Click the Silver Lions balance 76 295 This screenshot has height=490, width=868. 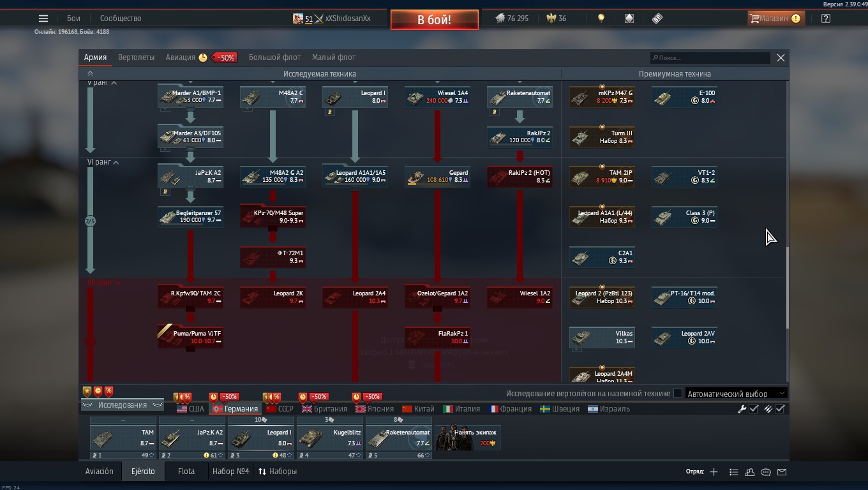tap(512, 19)
